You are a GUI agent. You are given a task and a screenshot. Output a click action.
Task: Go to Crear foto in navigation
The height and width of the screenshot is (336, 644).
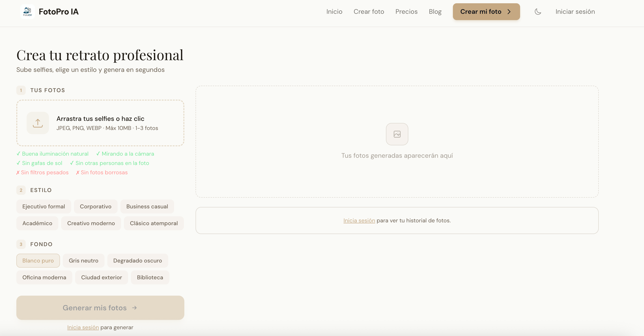369,11
